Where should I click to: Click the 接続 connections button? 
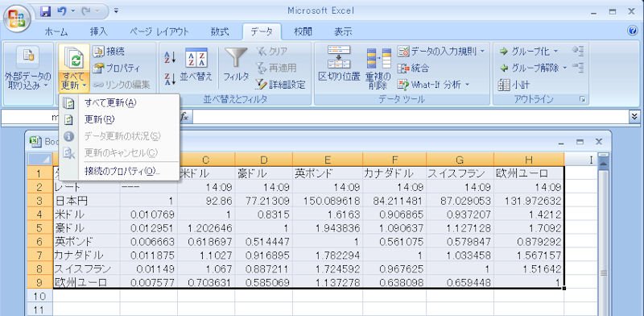(x=109, y=51)
